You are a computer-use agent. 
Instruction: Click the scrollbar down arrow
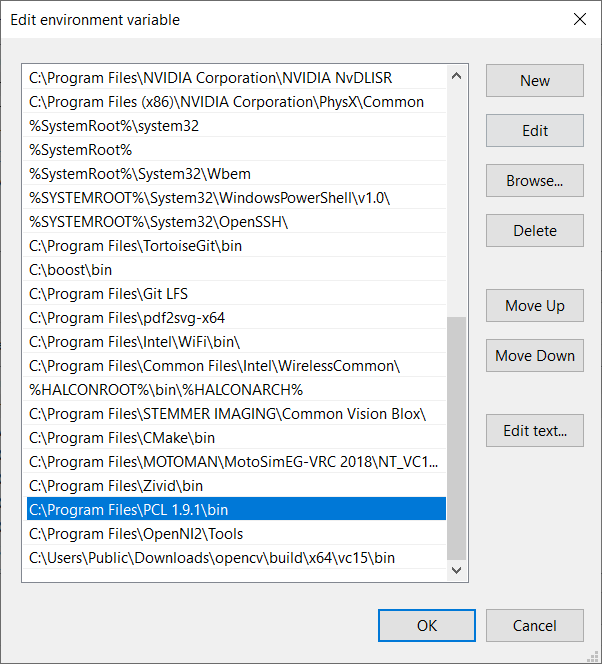pos(456,570)
